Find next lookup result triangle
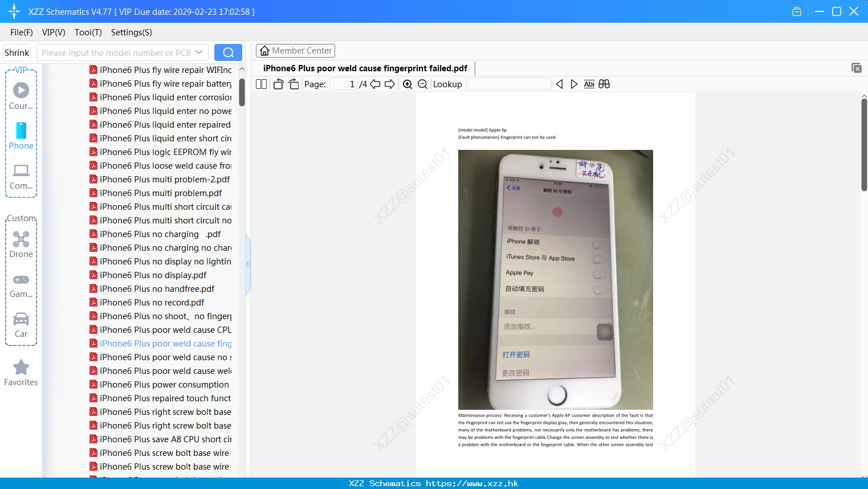Screen dimensions: 868x489 [x=574, y=84]
